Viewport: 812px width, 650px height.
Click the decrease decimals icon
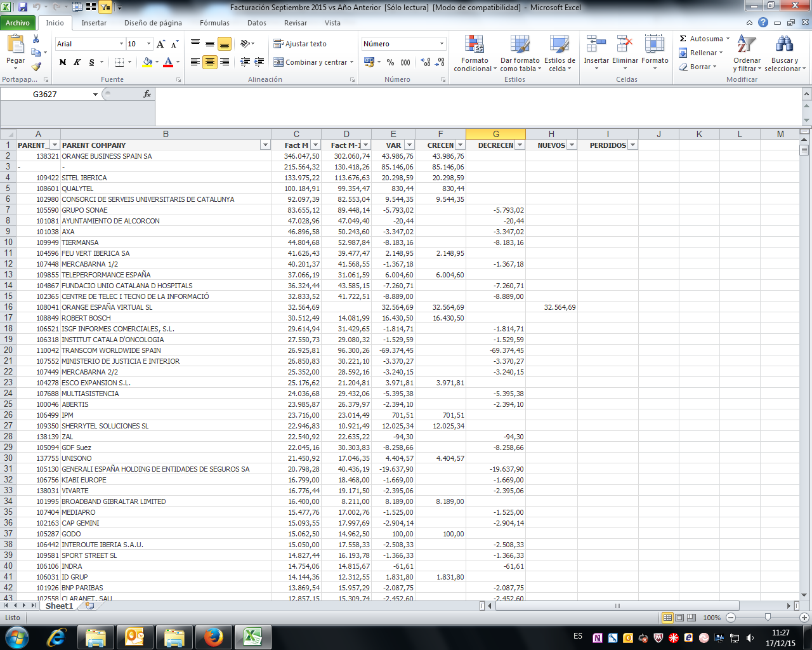click(x=440, y=62)
